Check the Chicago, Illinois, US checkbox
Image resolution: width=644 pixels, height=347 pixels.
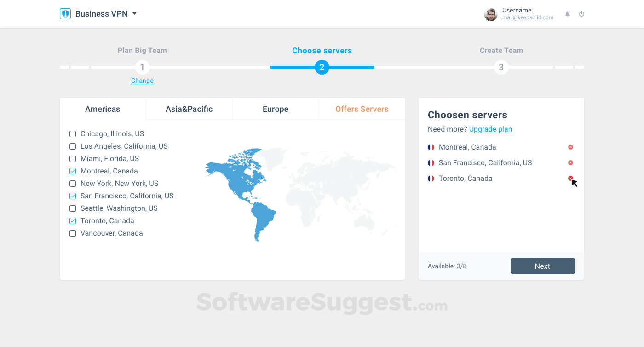(73, 133)
